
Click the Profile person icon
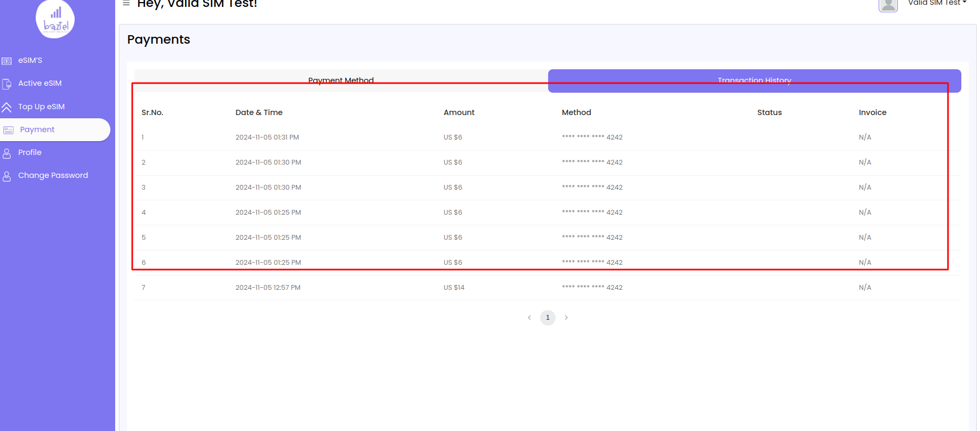[x=7, y=153]
